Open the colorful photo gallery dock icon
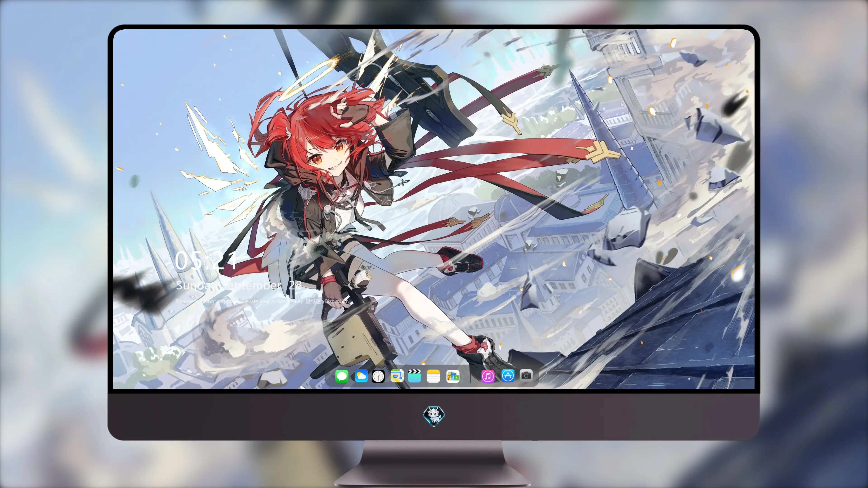 coord(453,376)
